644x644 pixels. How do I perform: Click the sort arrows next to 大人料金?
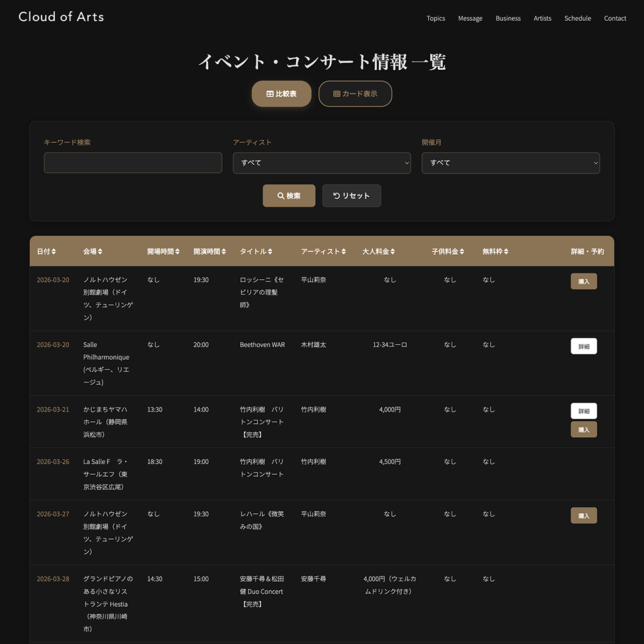392,252
